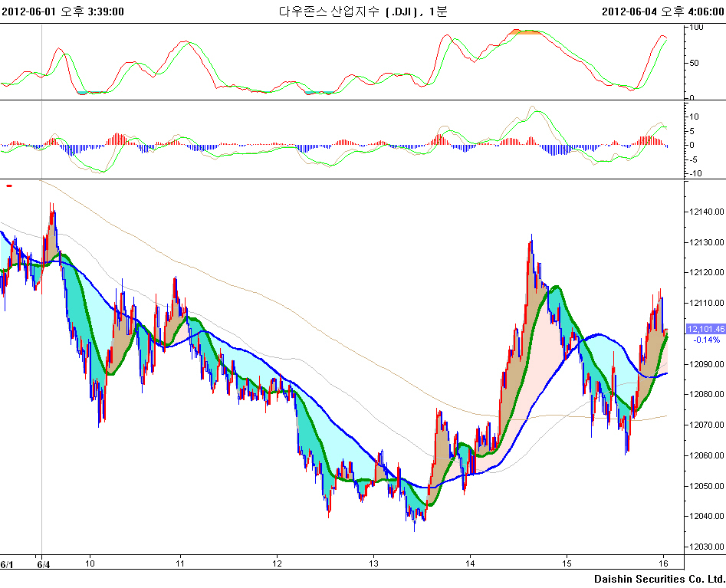Click the blue 12,101.46 current price tag
The height and width of the screenshot is (588, 726).
[705, 328]
